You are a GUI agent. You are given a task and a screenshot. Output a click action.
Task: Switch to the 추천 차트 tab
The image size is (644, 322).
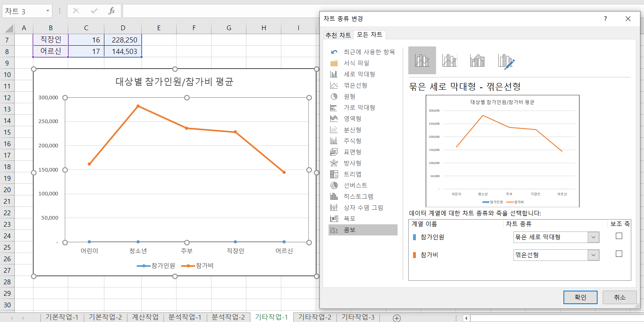coord(338,35)
